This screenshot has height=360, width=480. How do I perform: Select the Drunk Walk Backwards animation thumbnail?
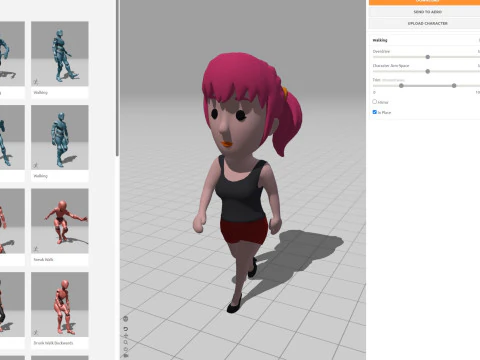pyautogui.click(x=60, y=304)
